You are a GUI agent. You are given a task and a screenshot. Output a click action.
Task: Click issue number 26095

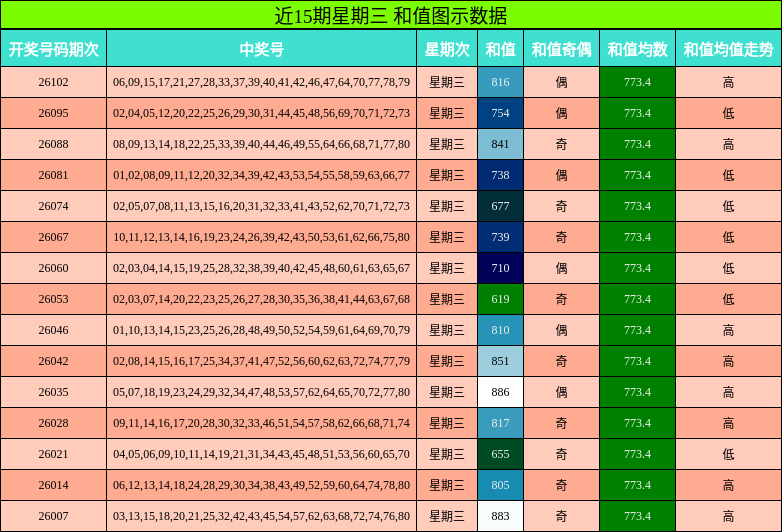tap(53, 113)
